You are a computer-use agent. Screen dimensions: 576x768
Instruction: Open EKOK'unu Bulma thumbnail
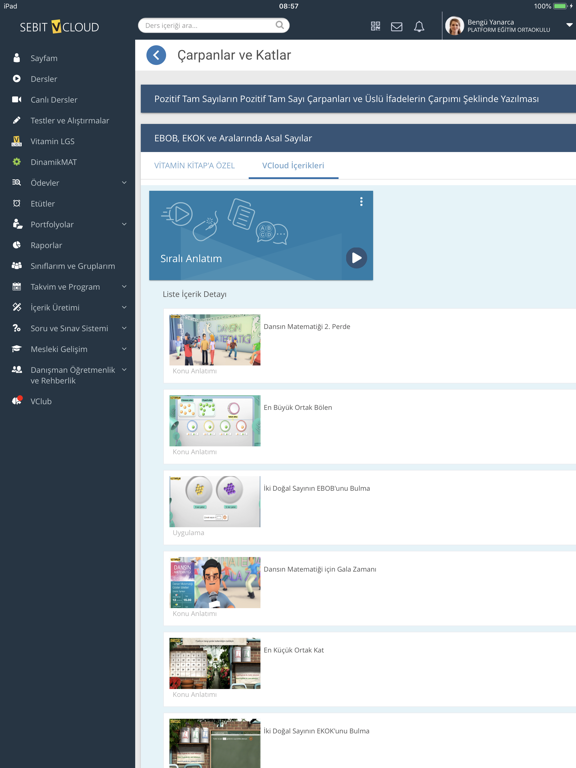215,743
